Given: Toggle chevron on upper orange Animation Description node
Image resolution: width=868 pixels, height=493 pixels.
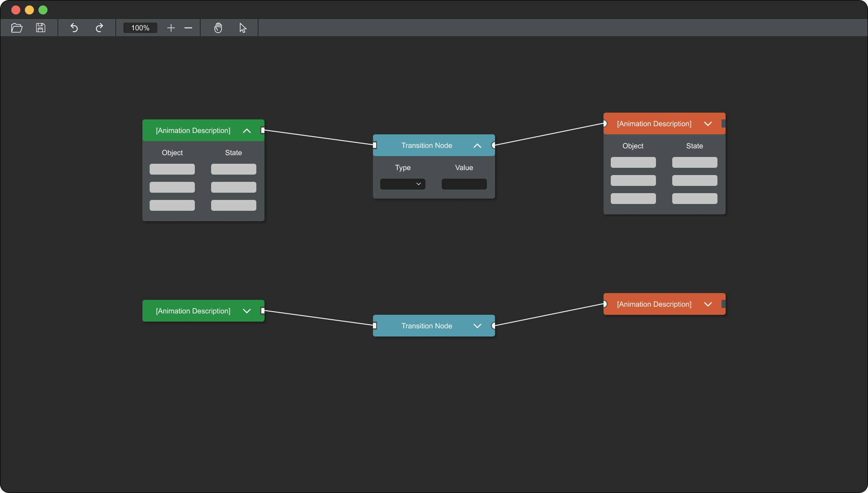Looking at the screenshot, I should tap(708, 124).
